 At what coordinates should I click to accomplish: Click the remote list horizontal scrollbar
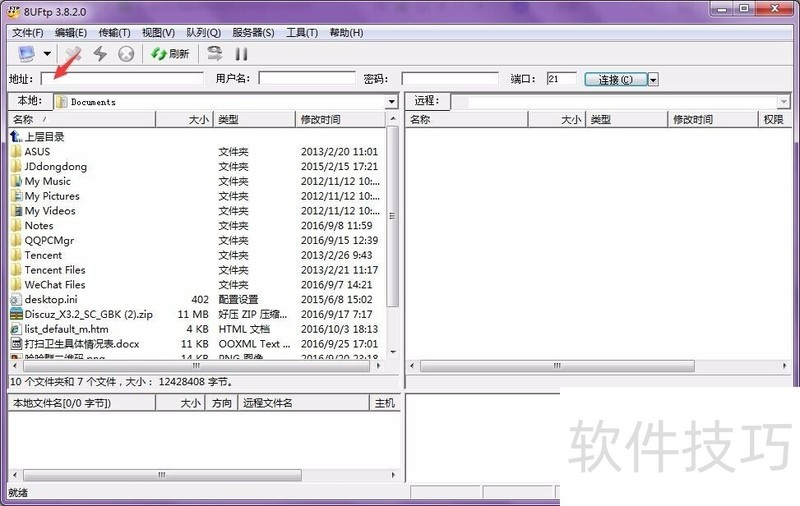(557, 366)
